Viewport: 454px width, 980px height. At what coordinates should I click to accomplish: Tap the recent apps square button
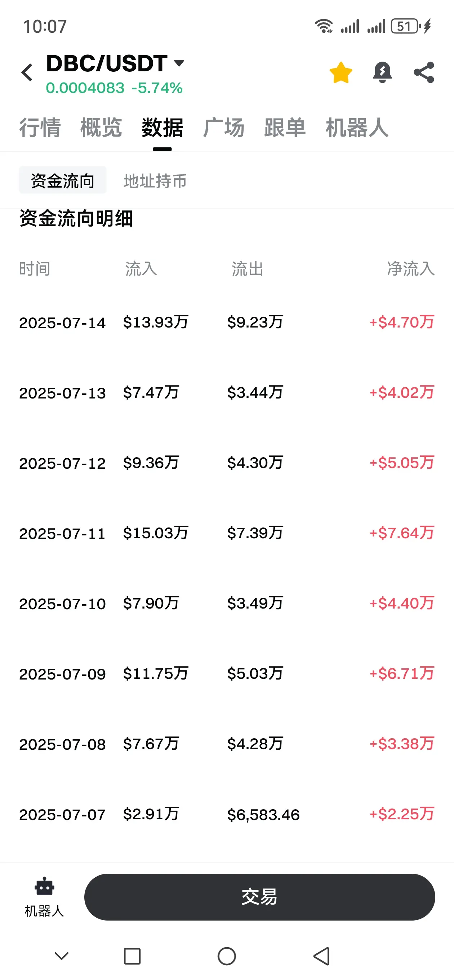pyautogui.click(x=133, y=956)
